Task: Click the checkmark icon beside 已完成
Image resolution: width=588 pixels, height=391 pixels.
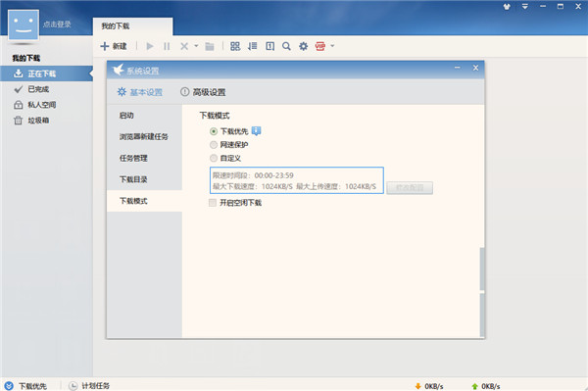Action: coord(18,89)
